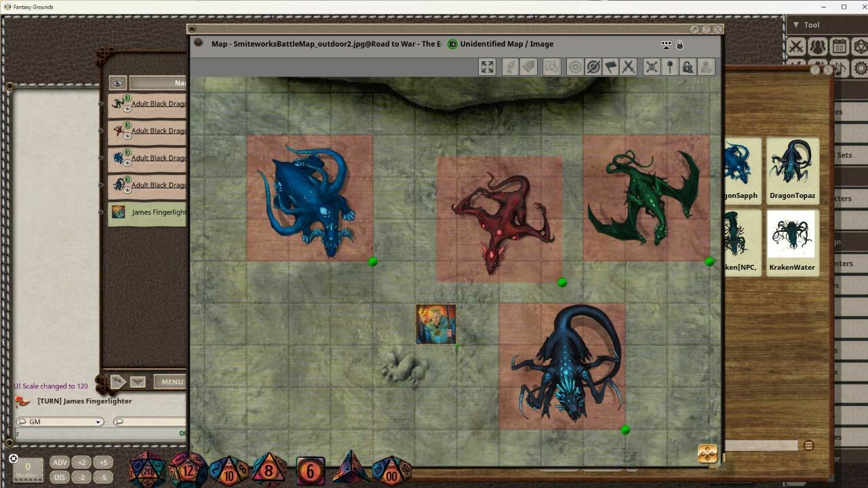
Task: Place a flag marker using the flag icon
Action: 610,66
